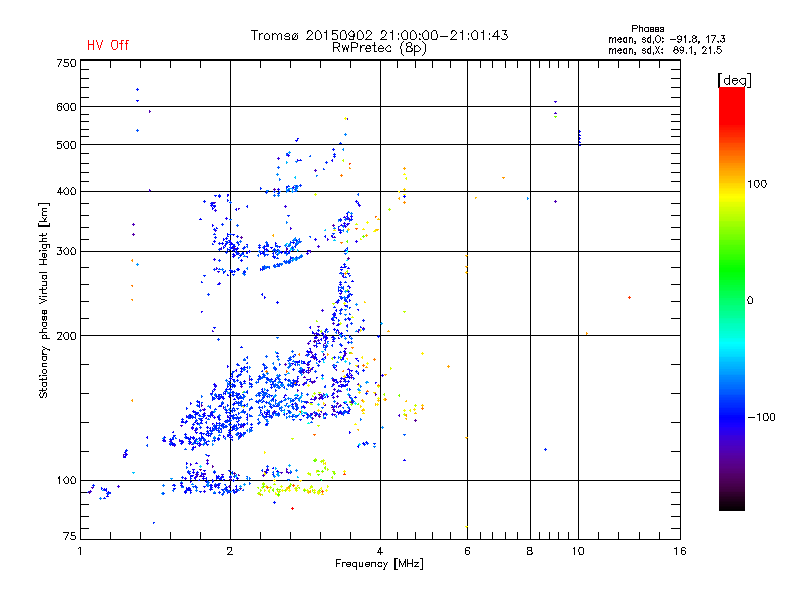Image resolution: width=800 pixels, height=600 pixels.
Task: Click the colorbar '100' tick label
Action: 757,184
